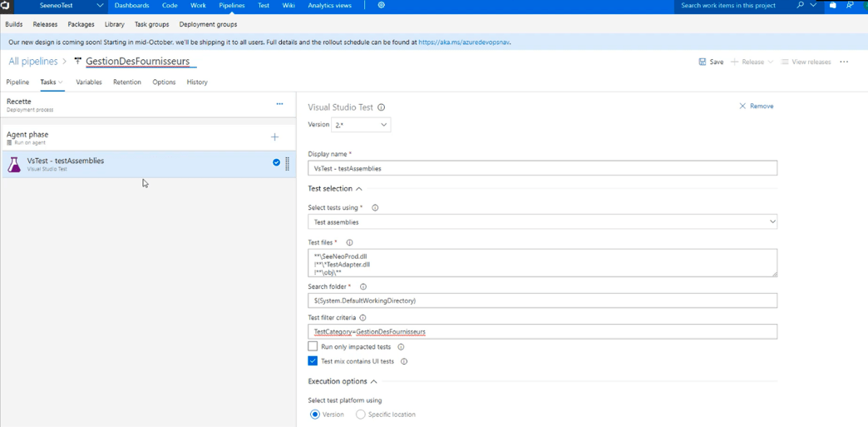Click the X icon of Remove
The image size is (868, 427).
click(x=742, y=106)
